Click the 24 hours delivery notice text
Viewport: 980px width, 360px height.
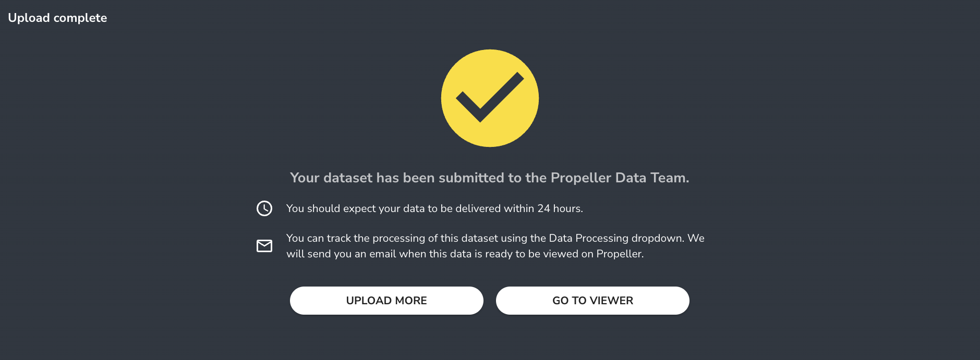[434, 208]
